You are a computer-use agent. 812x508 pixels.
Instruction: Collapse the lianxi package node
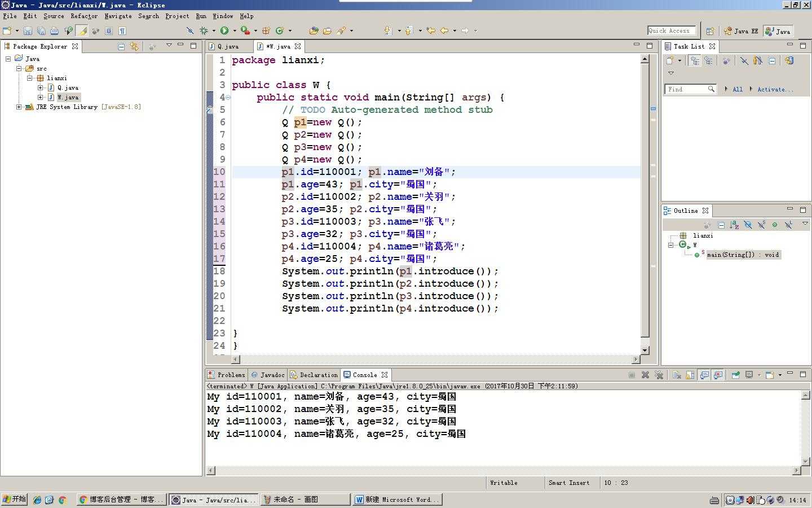[x=29, y=78]
